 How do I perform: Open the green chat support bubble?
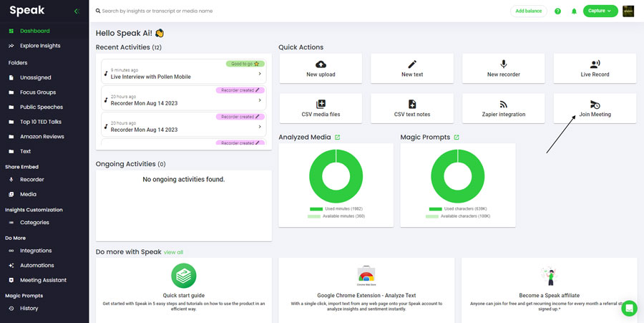click(x=629, y=308)
